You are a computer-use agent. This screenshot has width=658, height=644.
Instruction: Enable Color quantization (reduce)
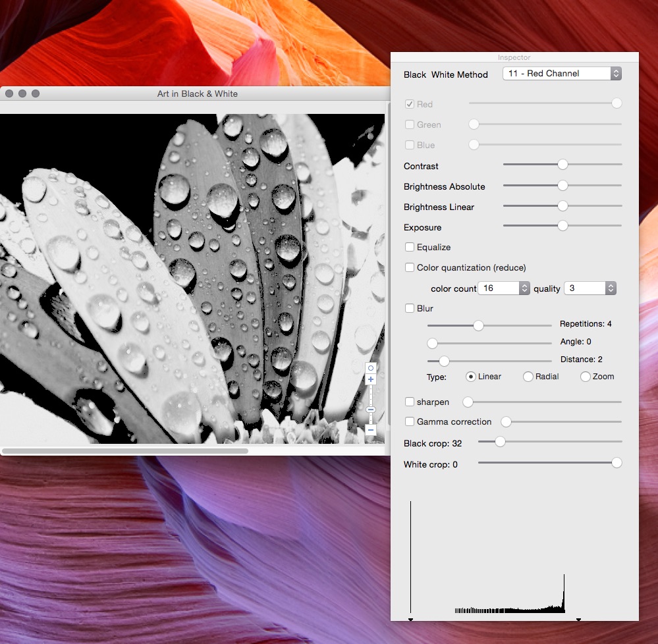[x=409, y=267]
